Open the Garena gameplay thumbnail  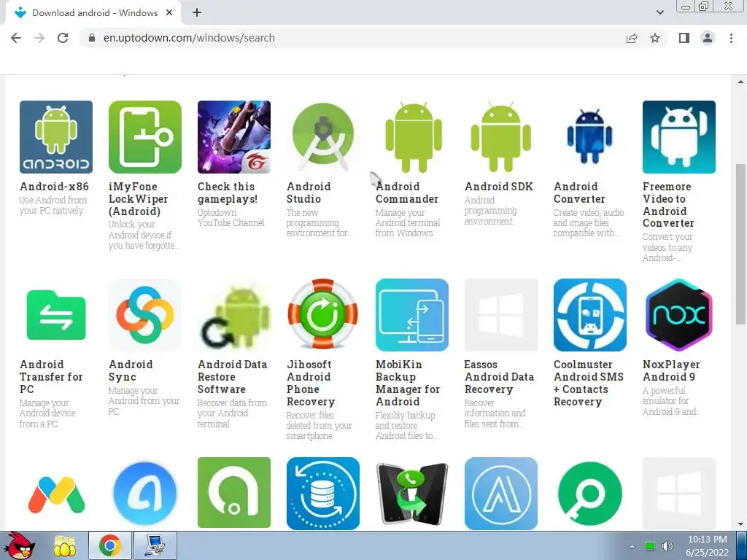pos(234,136)
